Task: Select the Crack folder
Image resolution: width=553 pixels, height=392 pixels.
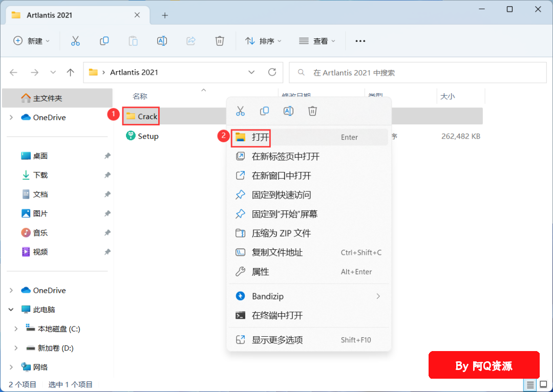Action: (x=142, y=116)
